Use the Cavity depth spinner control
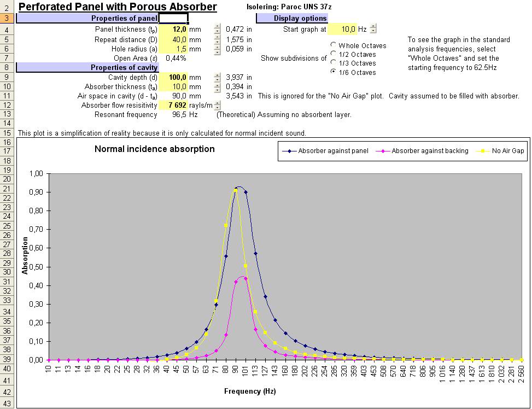 (217, 78)
